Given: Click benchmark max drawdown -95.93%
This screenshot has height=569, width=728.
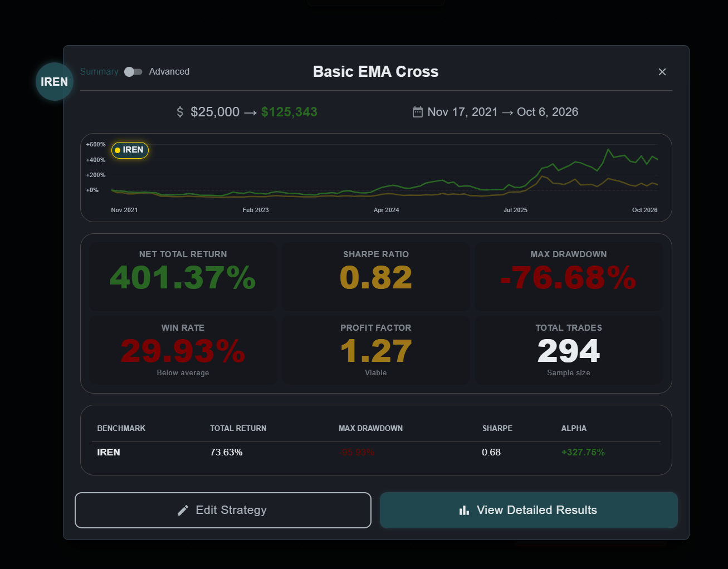Looking at the screenshot, I should coord(356,452).
